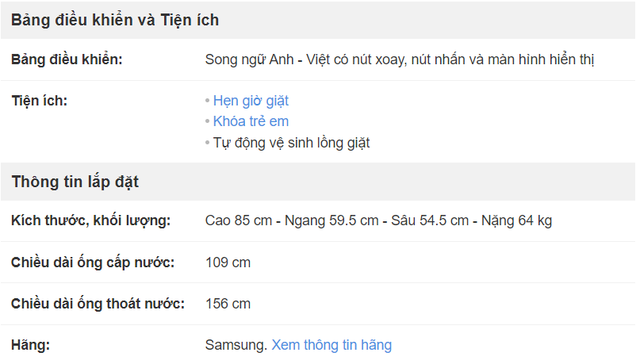Select the Chiều dài ống cấp nước label

point(93,262)
